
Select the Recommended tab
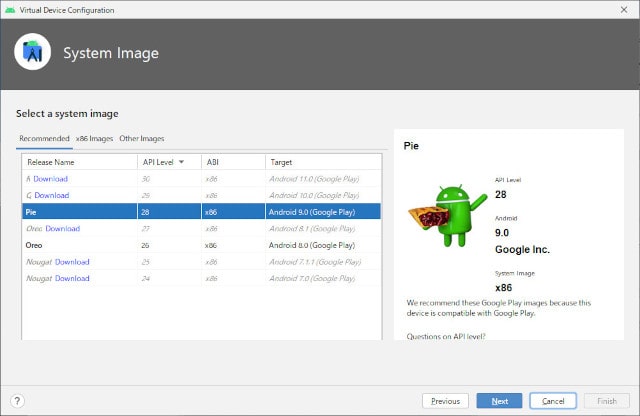pos(44,138)
